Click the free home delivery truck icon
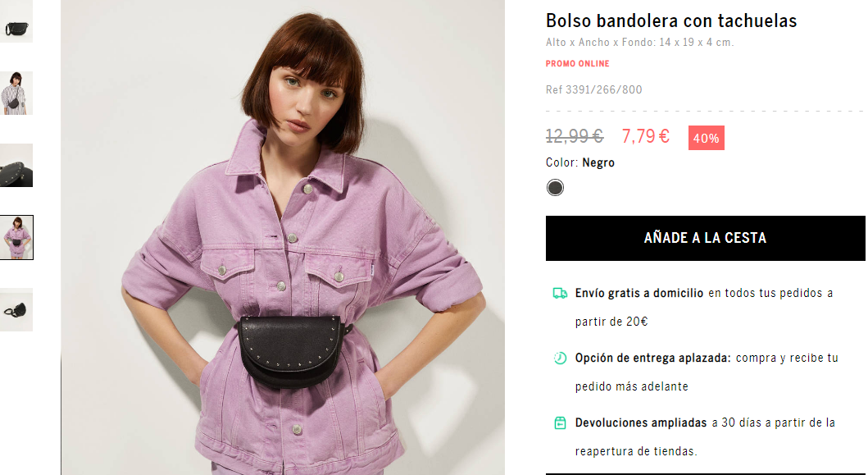This screenshot has width=868, height=475. point(560,293)
